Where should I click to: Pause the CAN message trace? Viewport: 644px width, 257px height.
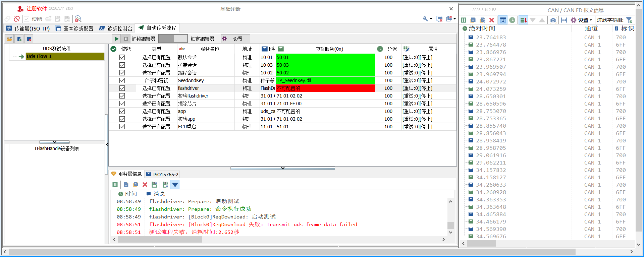(x=464, y=20)
